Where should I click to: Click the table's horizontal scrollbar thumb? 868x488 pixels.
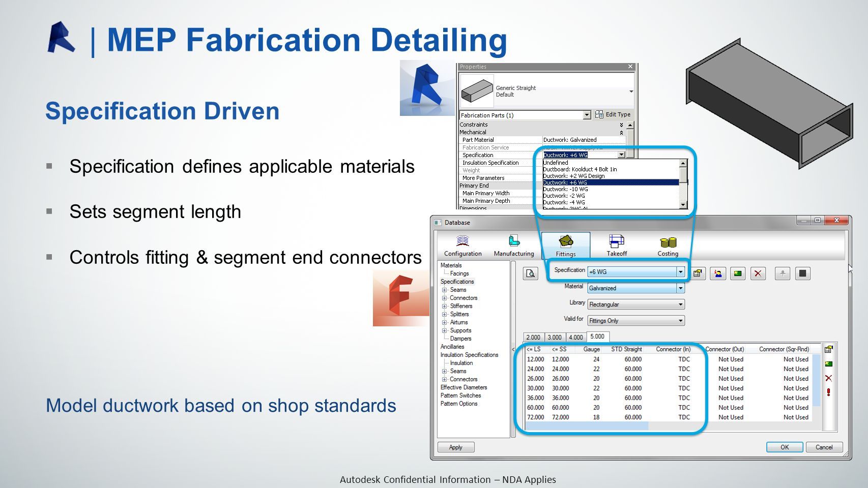click(587, 426)
